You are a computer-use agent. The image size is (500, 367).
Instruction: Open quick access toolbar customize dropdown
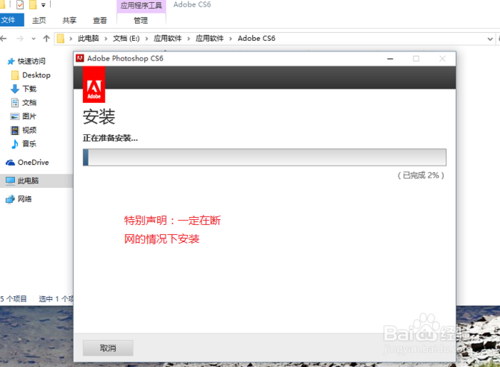pos(43,5)
